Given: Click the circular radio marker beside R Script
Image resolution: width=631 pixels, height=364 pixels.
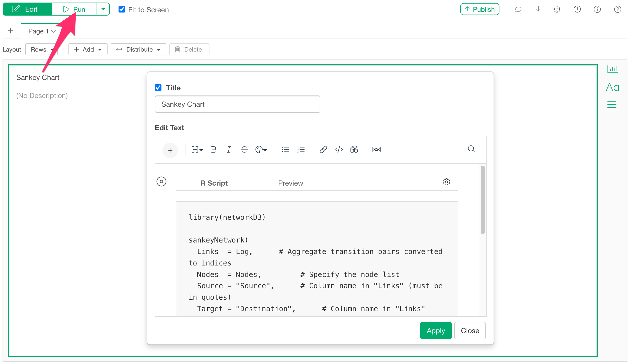Looking at the screenshot, I should tap(161, 181).
